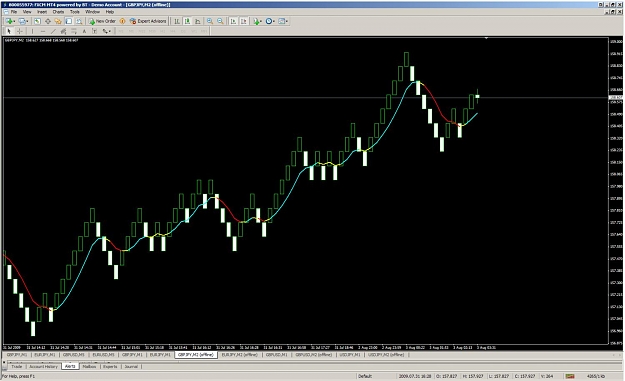Viewport: 625px width, 381px height.
Task: Open the Charts menu
Action: (x=58, y=12)
